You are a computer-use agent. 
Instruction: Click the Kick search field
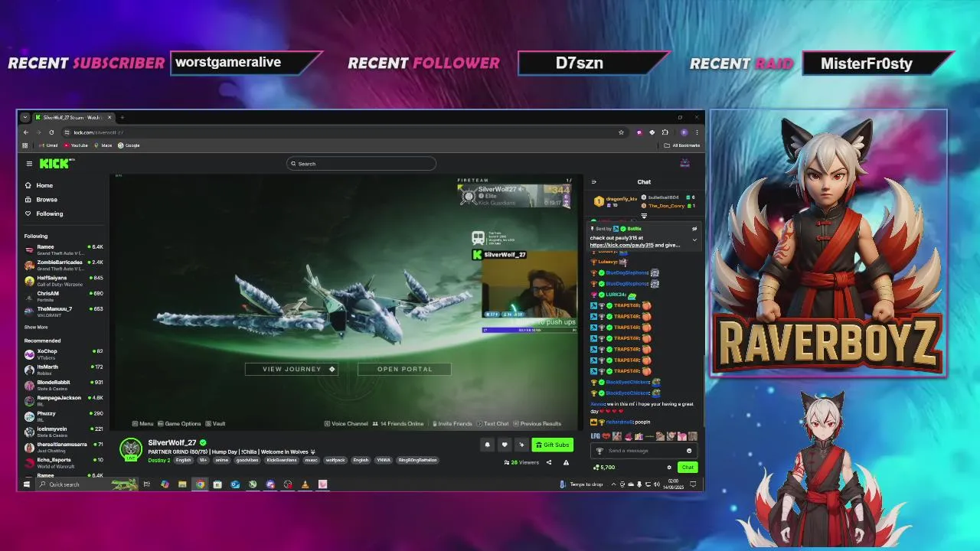point(361,164)
